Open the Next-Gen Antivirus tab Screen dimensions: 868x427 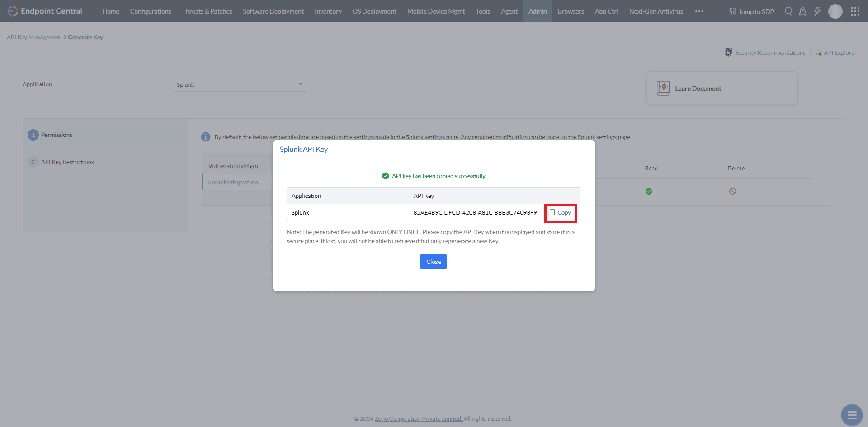(x=656, y=11)
